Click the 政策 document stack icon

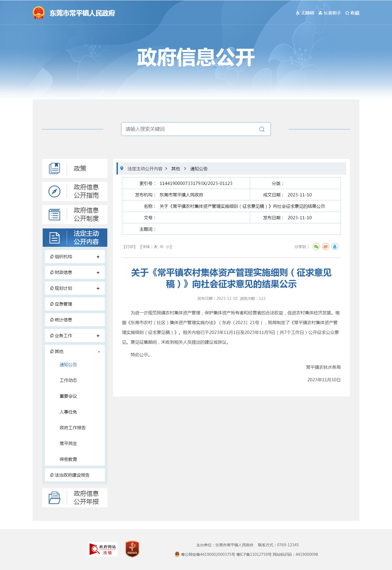(54, 168)
